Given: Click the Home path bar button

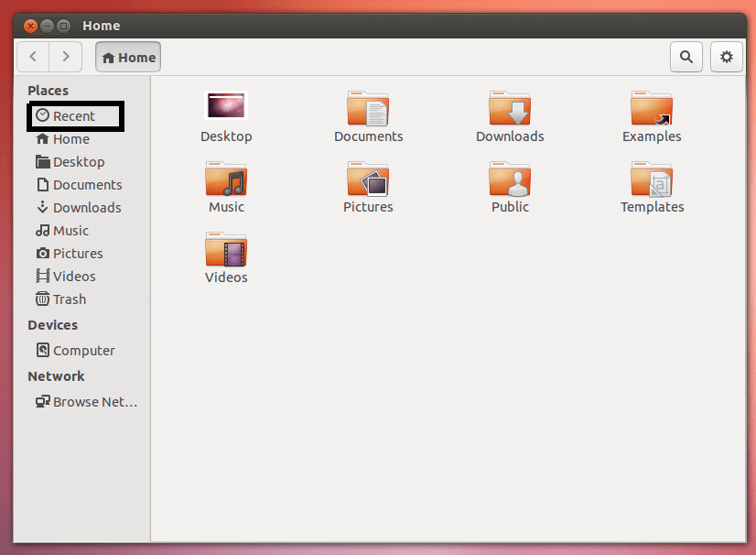Looking at the screenshot, I should 128,57.
